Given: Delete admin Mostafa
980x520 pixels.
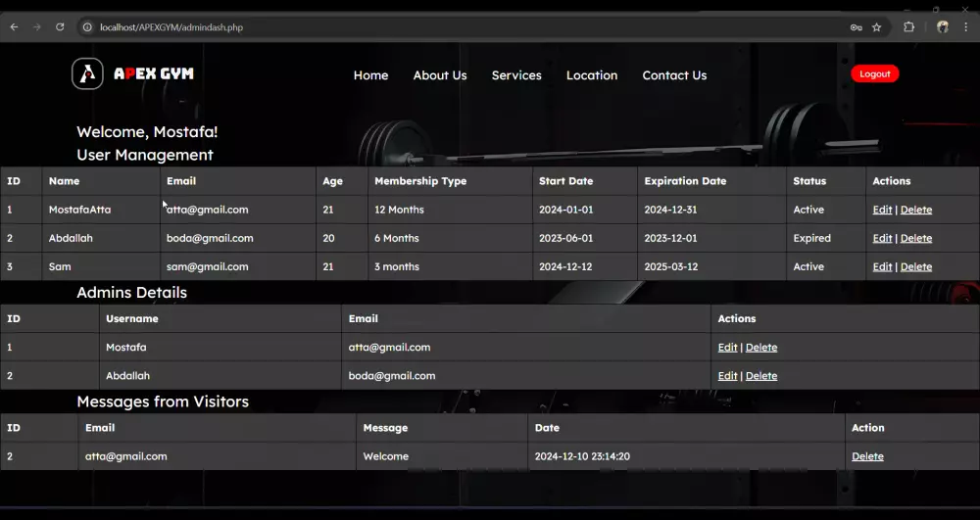Looking at the screenshot, I should [x=761, y=348].
